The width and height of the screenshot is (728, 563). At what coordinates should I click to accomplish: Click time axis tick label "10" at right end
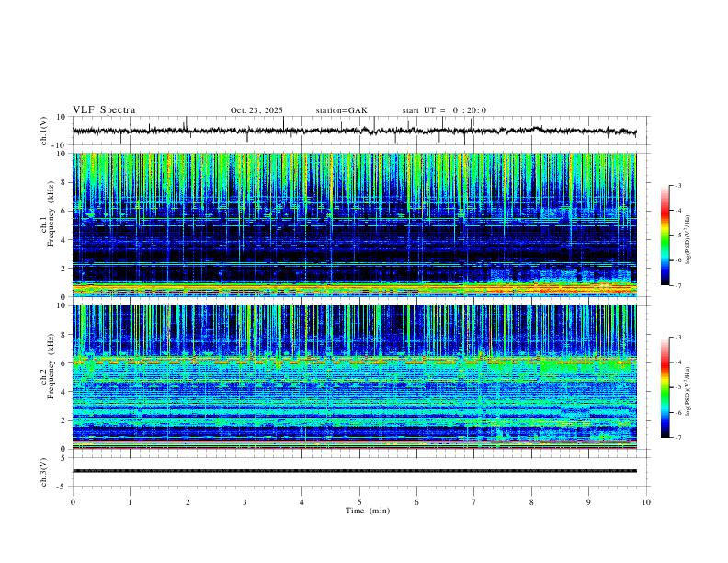646,502
